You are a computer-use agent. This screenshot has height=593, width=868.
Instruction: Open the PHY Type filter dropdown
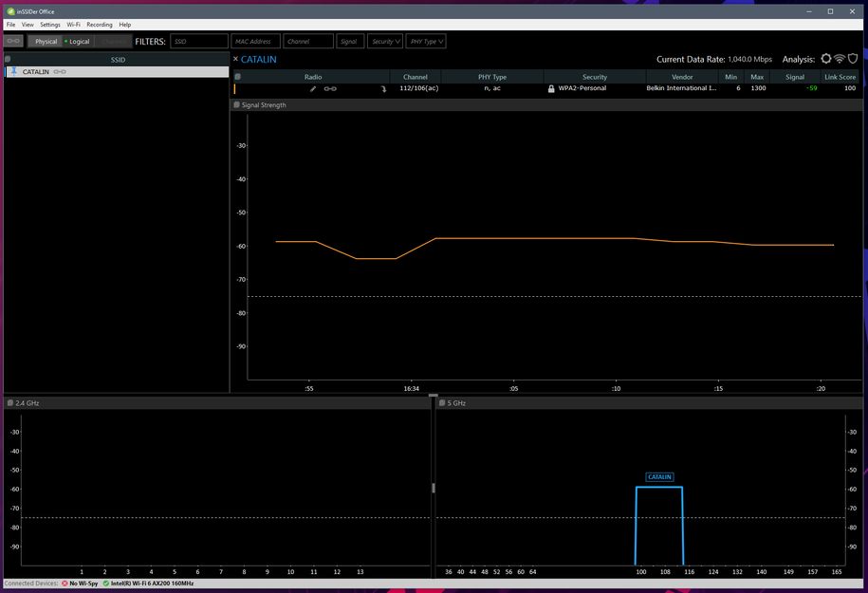pyautogui.click(x=426, y=42)
